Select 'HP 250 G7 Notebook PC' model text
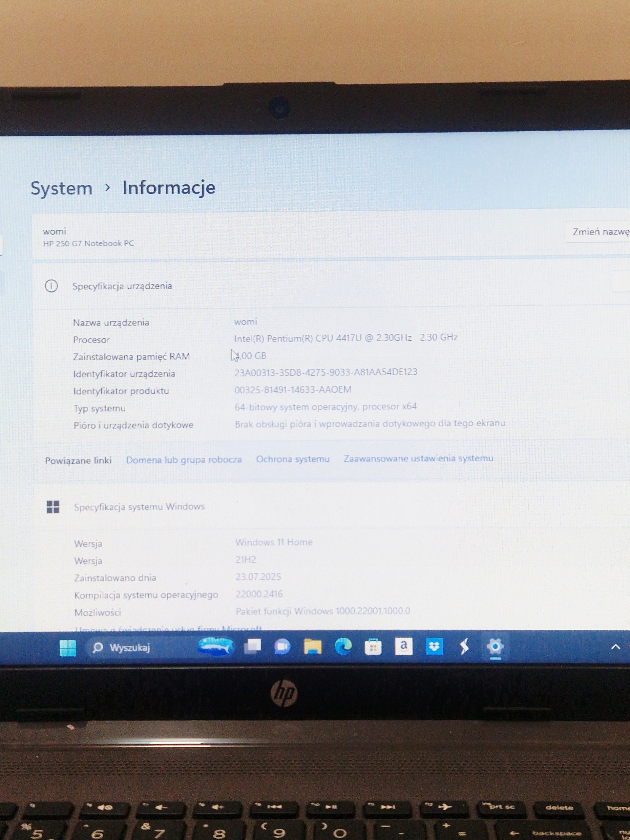Viewport: 630px width, 840px height. [89, 243]
